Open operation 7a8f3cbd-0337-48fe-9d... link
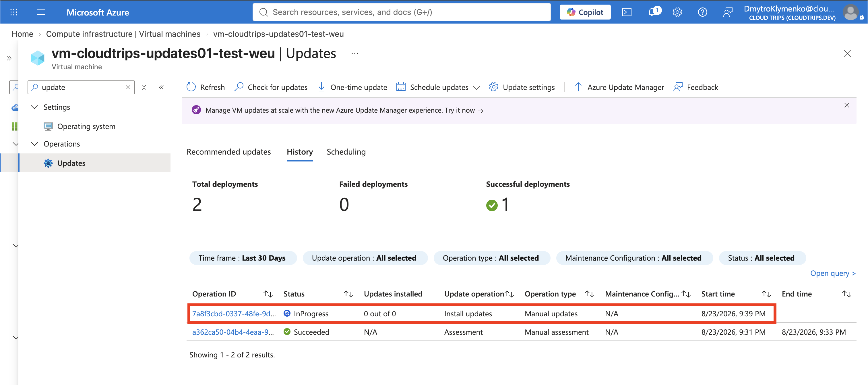The image size is (868, 385). click(x=234, y=314)
